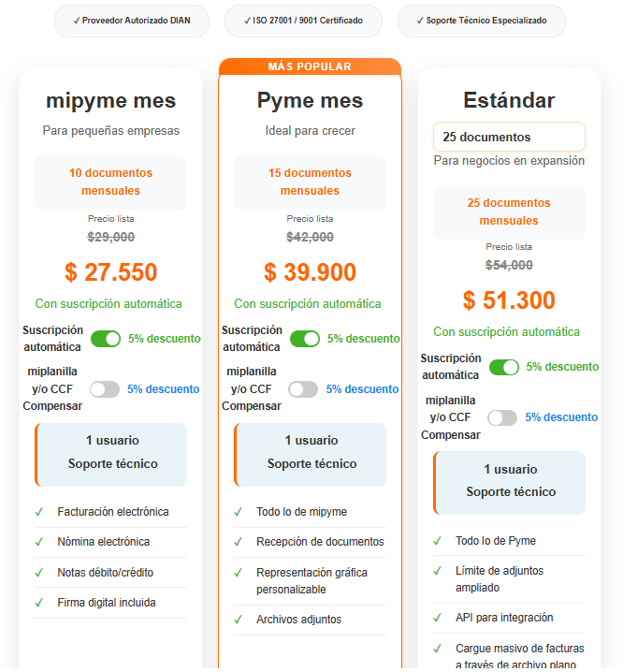Click checkmark icon beside Recepción de documentos

(239, 542)
